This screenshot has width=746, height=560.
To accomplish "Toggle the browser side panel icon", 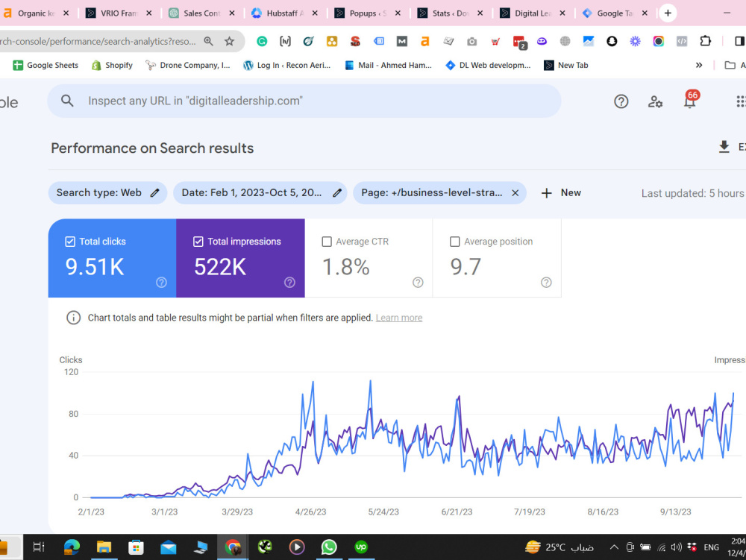I will (739, 41).
